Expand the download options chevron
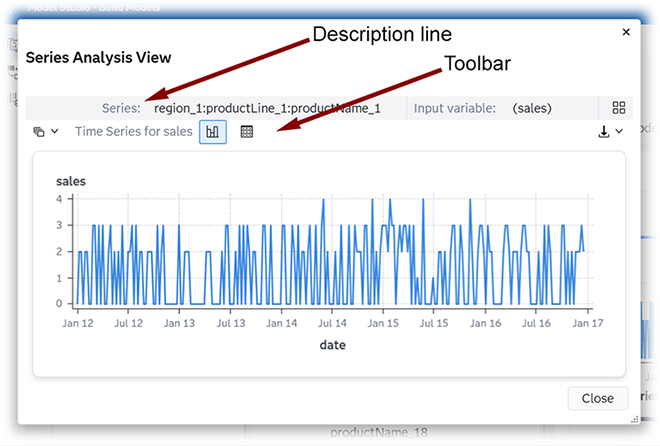The image size is (660, 446). pyautogui.click(x=620, y=131)
